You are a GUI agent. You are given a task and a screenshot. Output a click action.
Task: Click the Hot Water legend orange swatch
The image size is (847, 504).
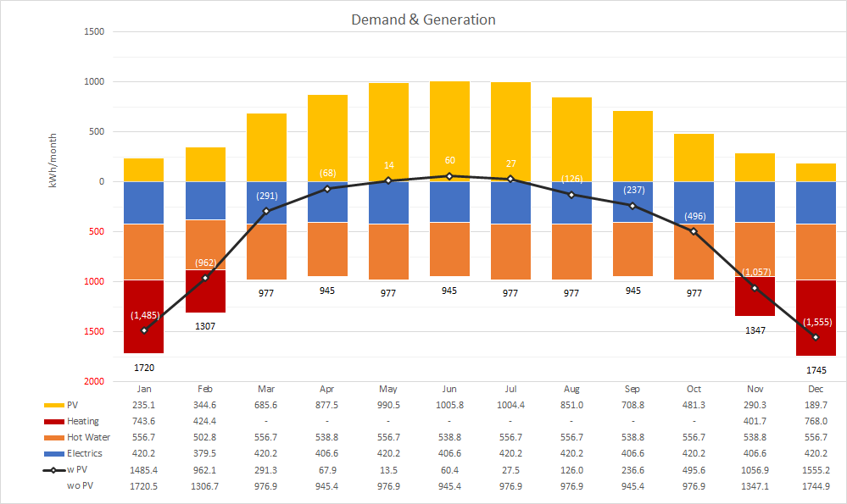(54, 438)
